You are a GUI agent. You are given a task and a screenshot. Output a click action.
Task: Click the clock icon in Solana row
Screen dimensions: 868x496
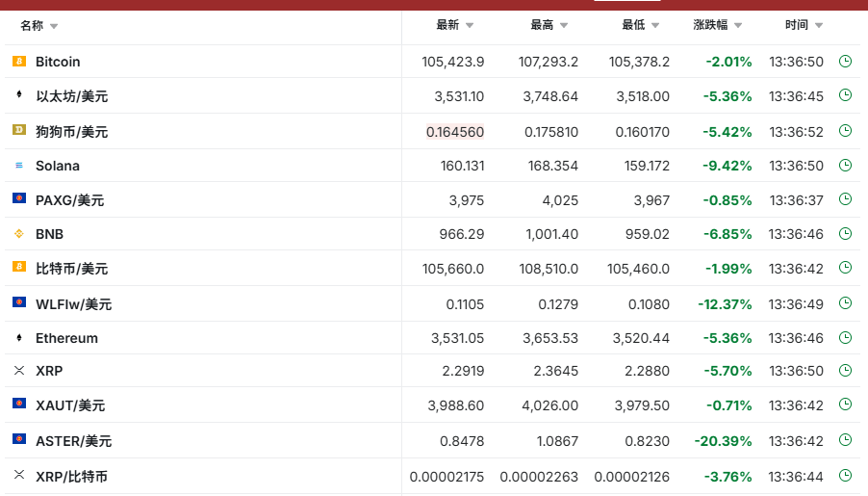(x=845, y=165)
